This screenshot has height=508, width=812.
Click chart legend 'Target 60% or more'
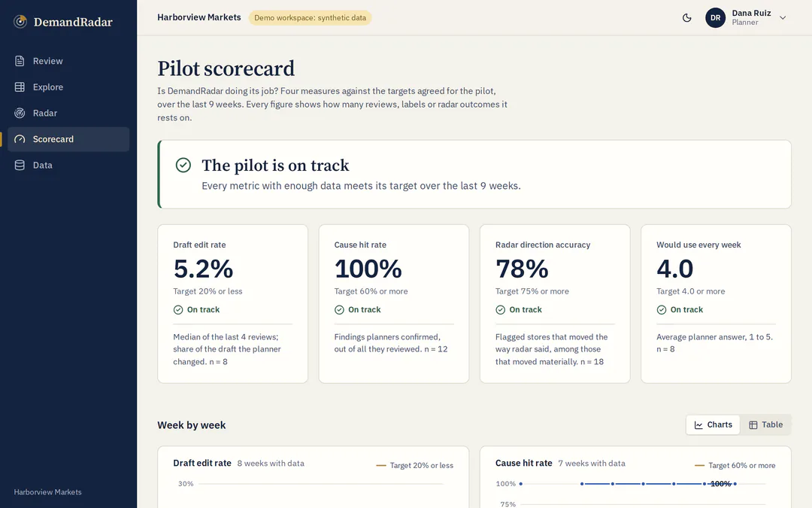coord(735,466)
